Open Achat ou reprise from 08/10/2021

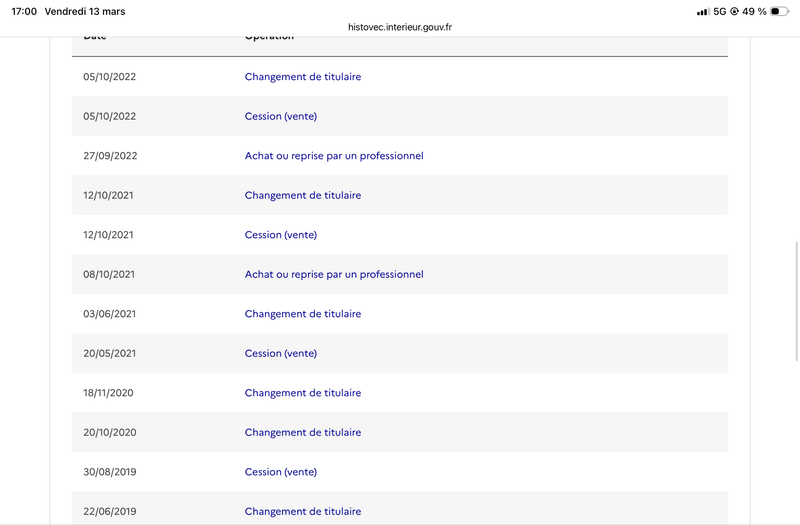pos(334,274)
